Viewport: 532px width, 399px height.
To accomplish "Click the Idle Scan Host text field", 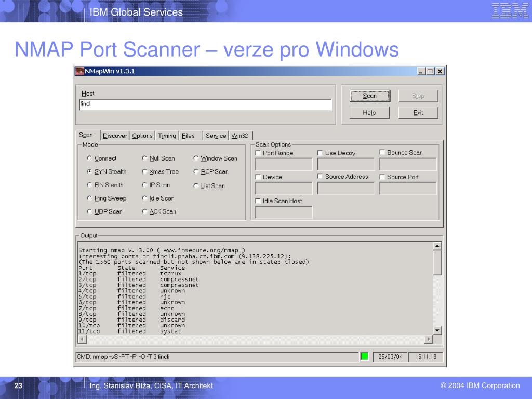I will point(284,212).
